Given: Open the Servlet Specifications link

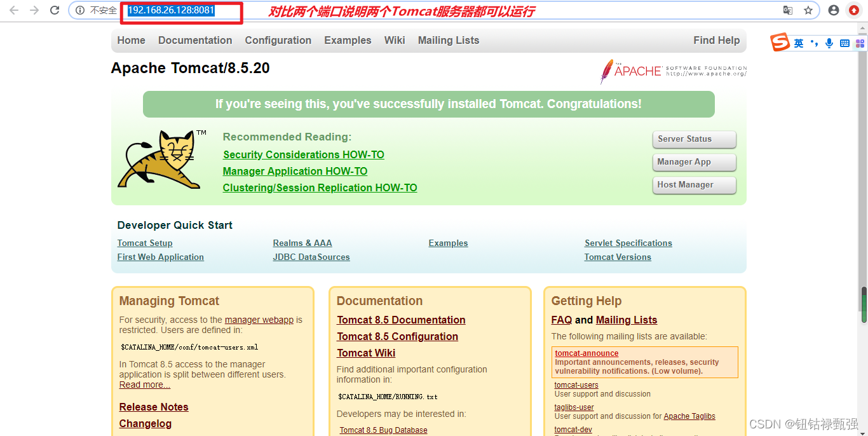Looking at the screenshot, I should [x=628, y=243].
